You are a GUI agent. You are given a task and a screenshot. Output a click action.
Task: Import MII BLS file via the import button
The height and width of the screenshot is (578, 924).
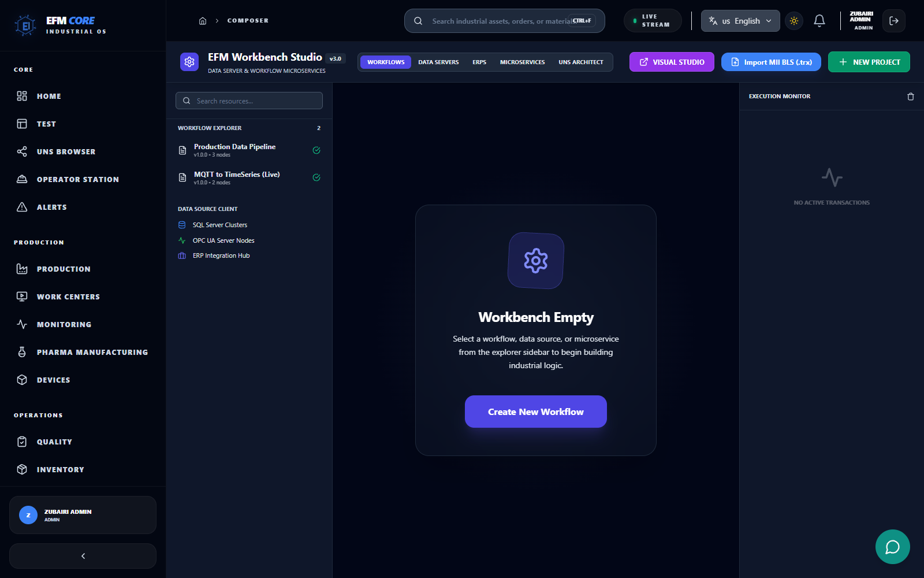[x=770, y=62]
